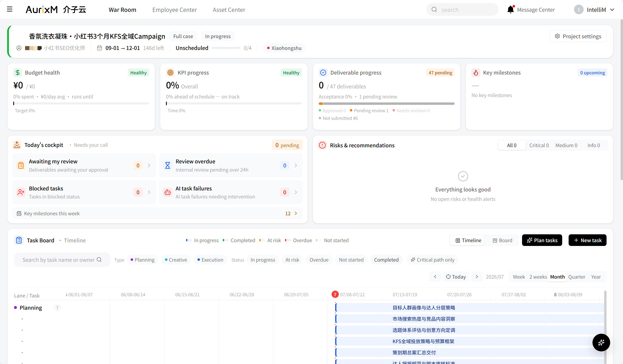Open Employee Center tab

point(175,10)
